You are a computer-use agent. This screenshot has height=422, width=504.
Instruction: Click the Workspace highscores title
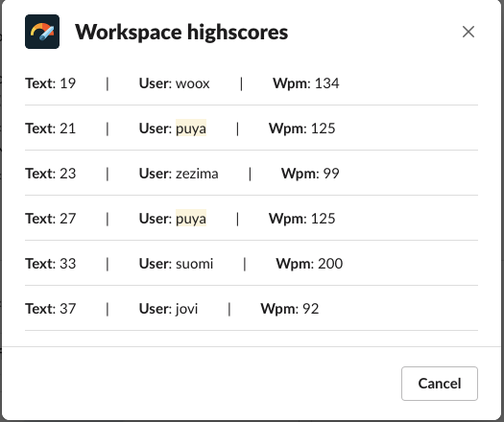click(181, 32)
